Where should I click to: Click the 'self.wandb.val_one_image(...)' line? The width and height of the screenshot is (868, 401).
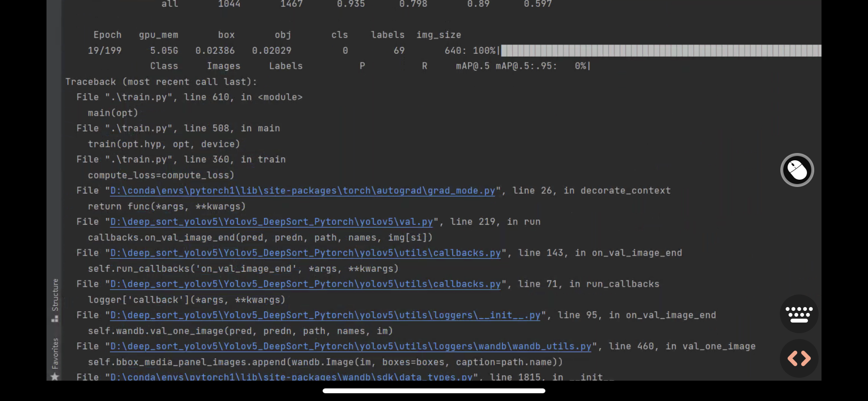click(240, 331)
